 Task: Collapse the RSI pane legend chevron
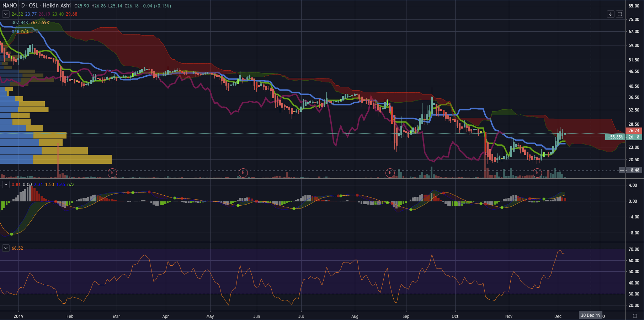(6, 248)
